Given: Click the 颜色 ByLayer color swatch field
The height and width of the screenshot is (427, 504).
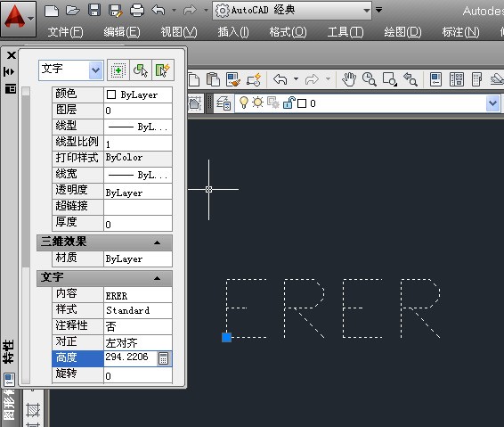Looking at the screenshot, I should coord(138,94).
